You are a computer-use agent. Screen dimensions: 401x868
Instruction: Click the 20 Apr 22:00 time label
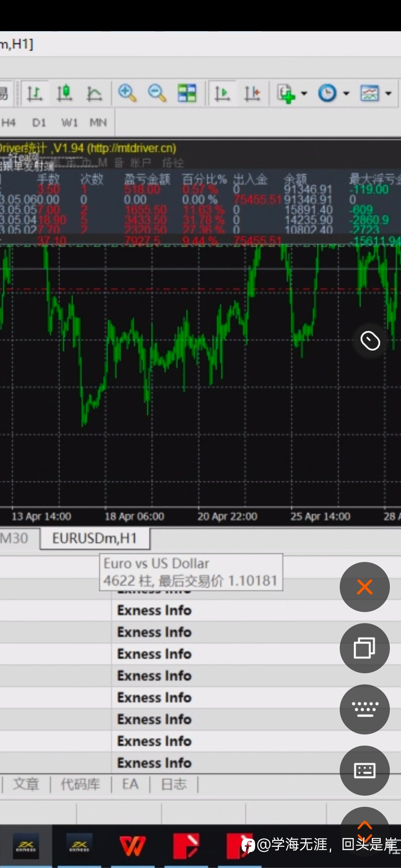227,516
